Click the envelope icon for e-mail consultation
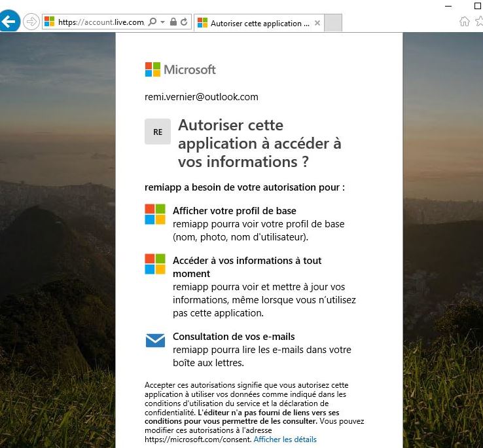This screenshot has width=483, height=448. click(x=155, y=341)
